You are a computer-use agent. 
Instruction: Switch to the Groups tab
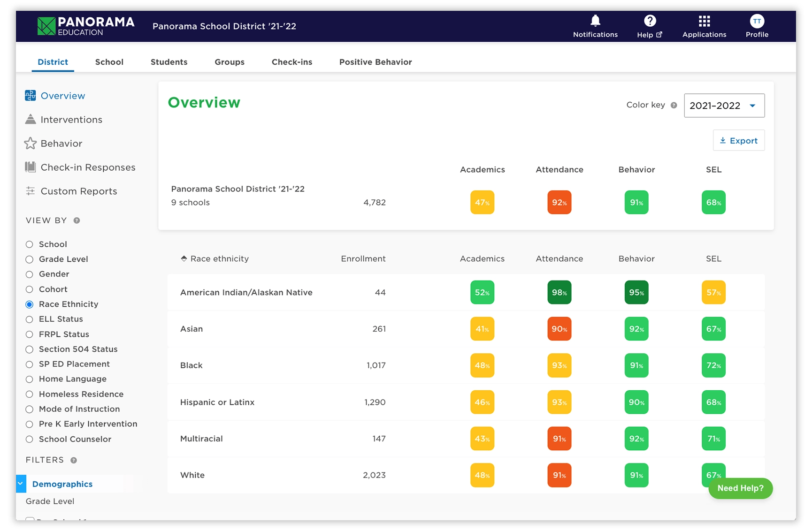pos(230,62)
